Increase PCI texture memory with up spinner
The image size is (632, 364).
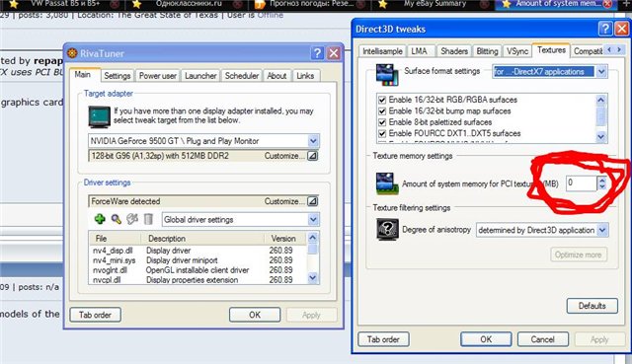tap(602, 180)
